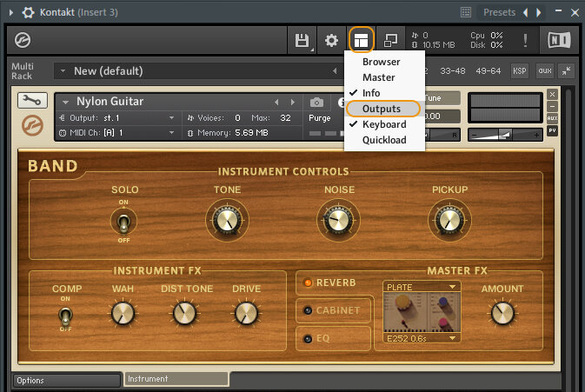Open the Instrument tab at bottom

(176, 379)
